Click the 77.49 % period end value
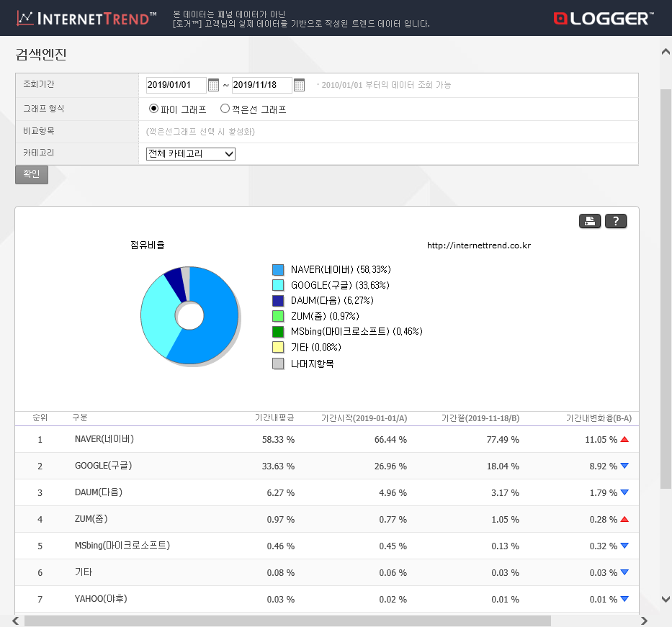The width and height of the screenshot is (672, 627). click(x=503, y=440)
